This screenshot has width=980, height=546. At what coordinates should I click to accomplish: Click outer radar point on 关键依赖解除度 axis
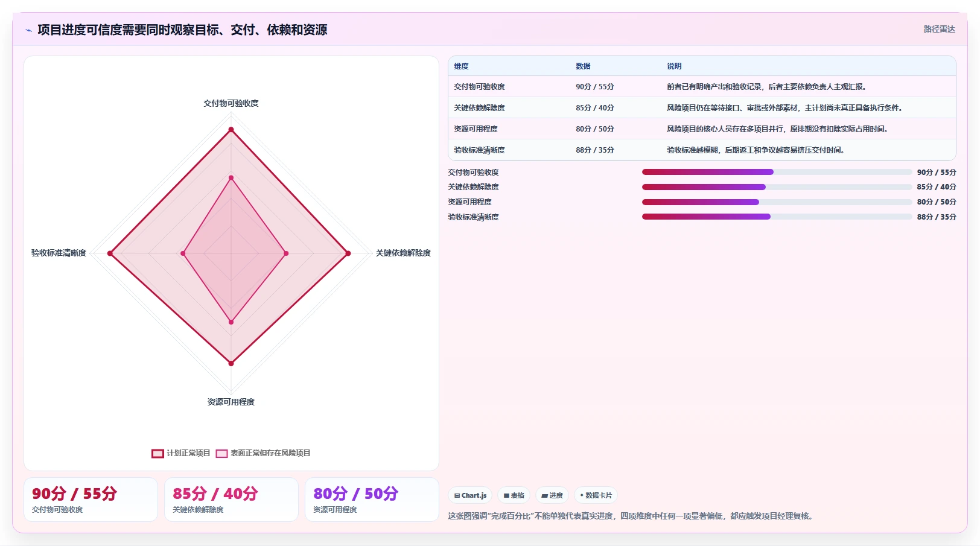[x=348, y=253]
